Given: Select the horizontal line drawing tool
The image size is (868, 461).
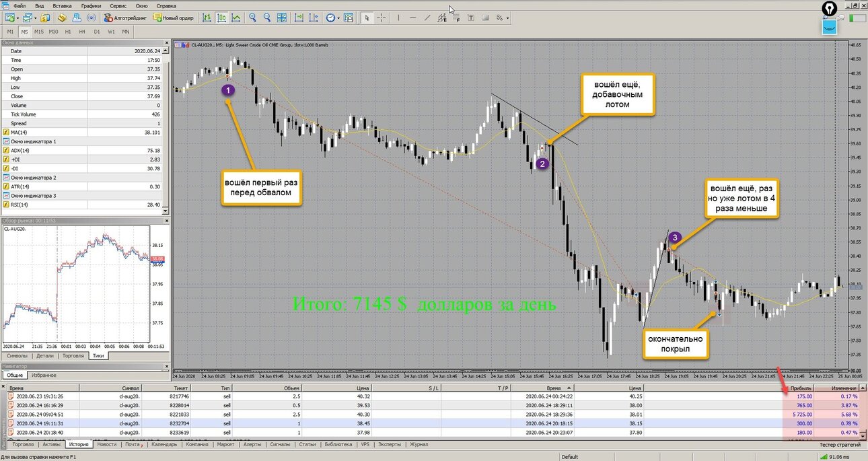Looking at the screenshot, I should (x=412, y=18).
